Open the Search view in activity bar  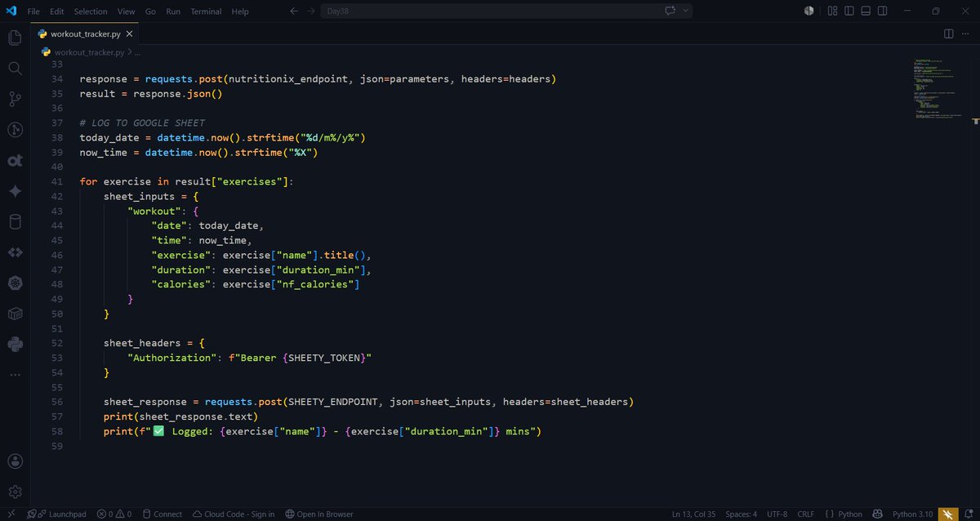(x=15, y=69)
